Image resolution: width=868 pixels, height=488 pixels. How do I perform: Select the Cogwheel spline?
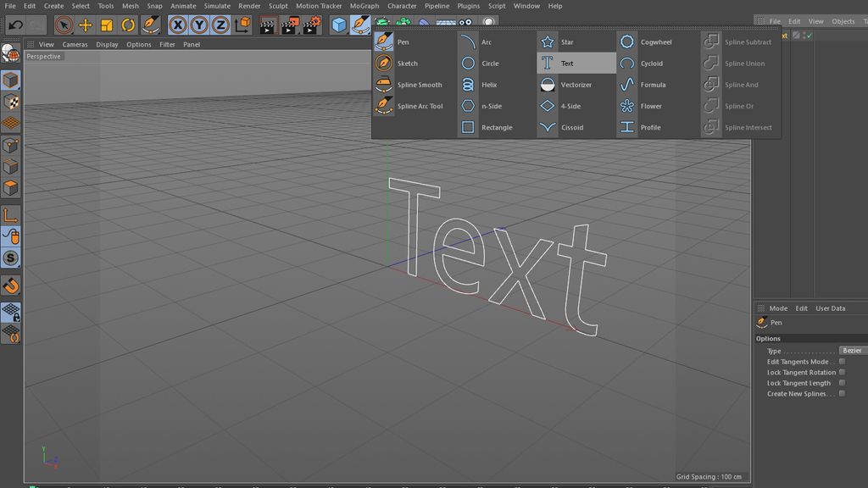[654, 42]
